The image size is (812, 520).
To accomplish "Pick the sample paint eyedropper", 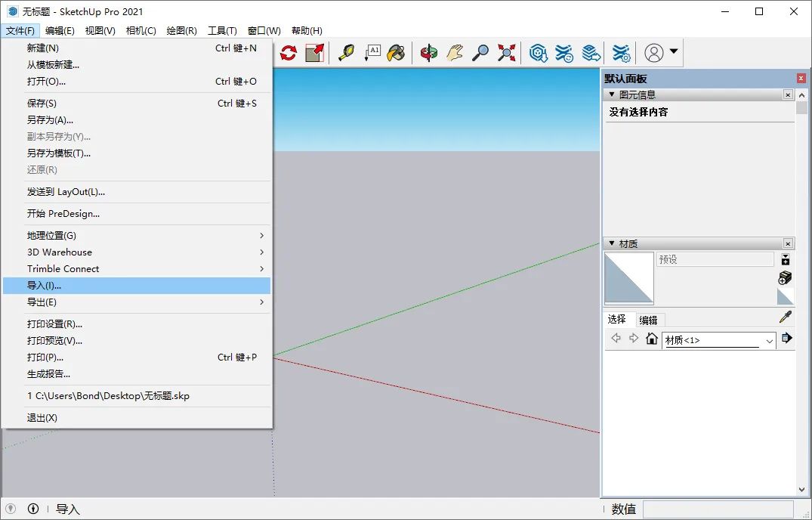I will [x=785, y=317].
